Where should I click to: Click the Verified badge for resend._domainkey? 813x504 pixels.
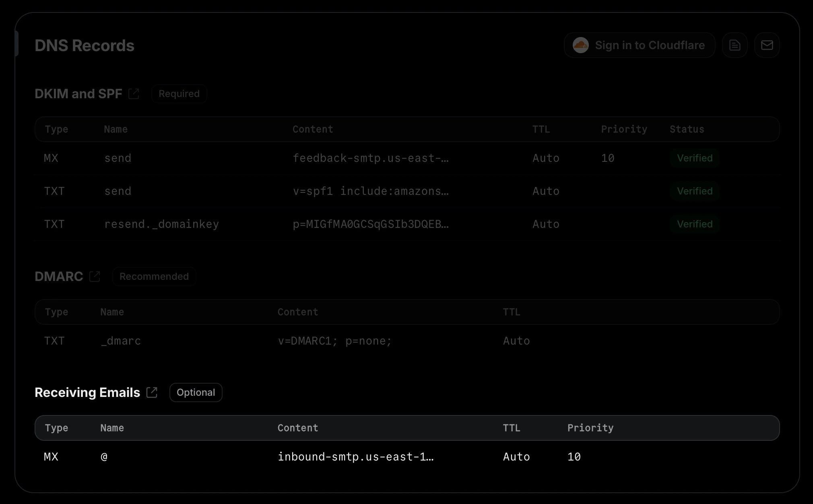click(x=695, y=224)
